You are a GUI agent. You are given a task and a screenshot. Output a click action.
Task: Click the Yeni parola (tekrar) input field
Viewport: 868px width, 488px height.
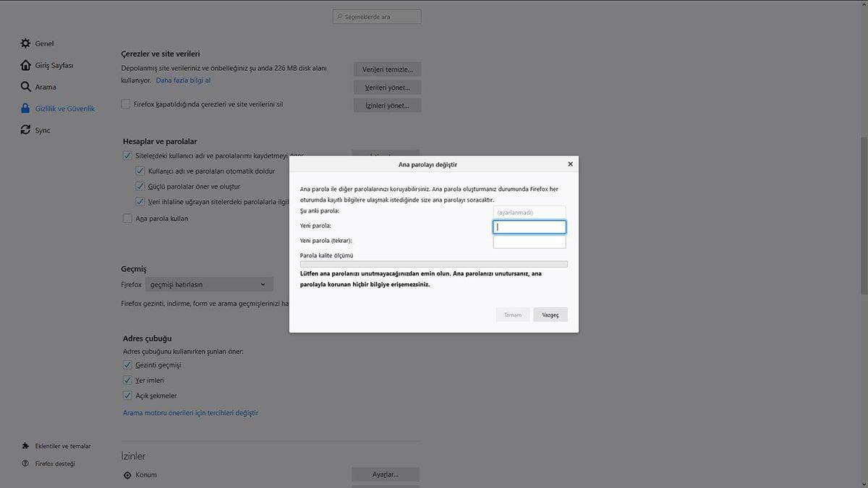coord(529,241)
